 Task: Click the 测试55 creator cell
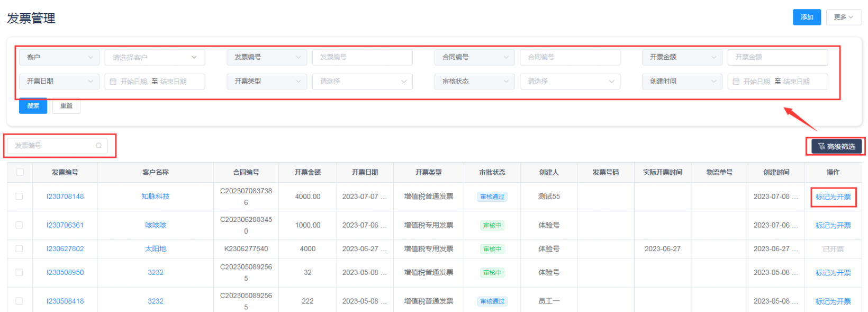click(549, 197)
